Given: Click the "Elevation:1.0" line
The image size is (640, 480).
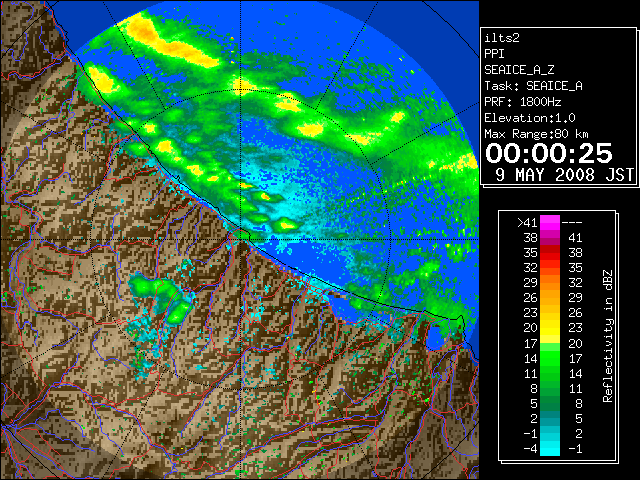Looking at the screenshot, I should click(x=529, y=118).
